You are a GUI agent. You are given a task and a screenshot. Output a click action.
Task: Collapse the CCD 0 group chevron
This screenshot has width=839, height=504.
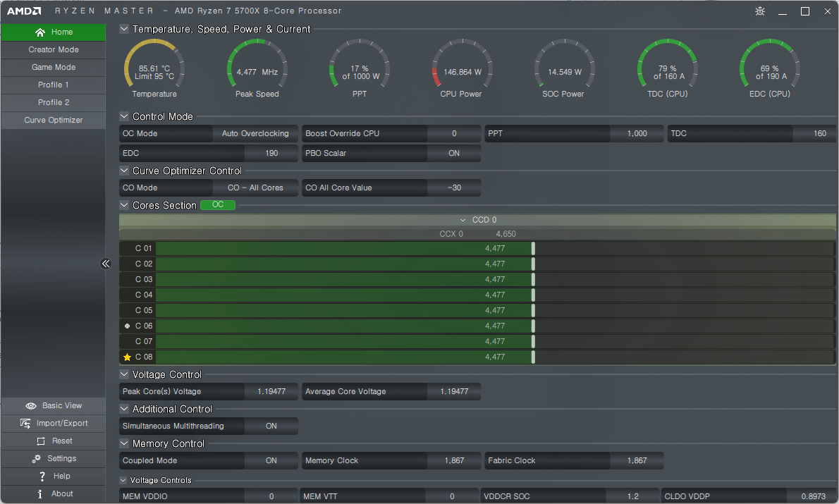tap(463, 220)
